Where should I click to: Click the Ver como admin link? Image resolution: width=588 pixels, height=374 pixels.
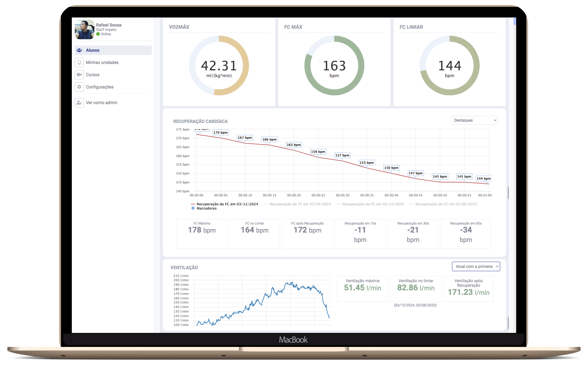(102, 103)
